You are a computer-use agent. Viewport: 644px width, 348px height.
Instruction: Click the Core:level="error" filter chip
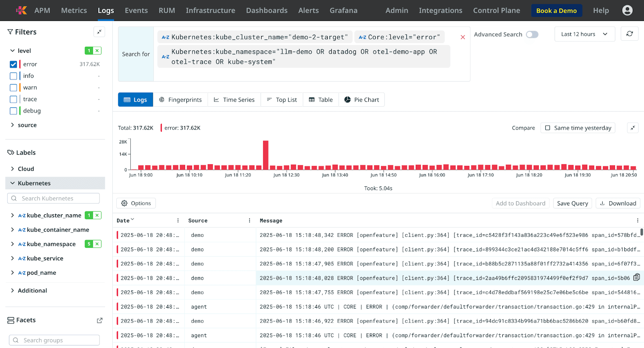coord(400,37)
